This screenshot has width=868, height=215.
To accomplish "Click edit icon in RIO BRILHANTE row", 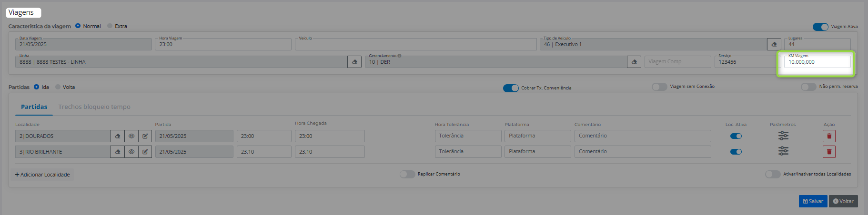I will pyautogui.click(x=145, y=152).
